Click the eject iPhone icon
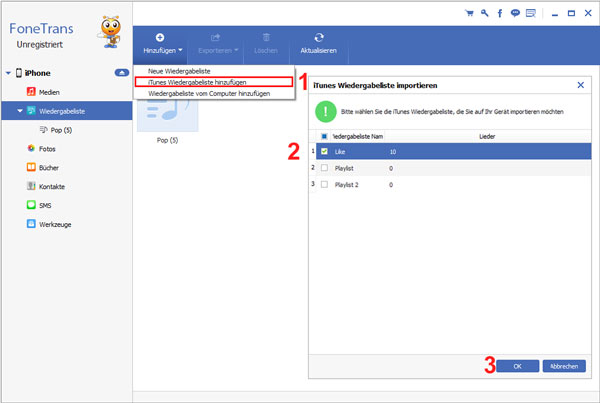This screenshot has width=600, height=403. 121,73
